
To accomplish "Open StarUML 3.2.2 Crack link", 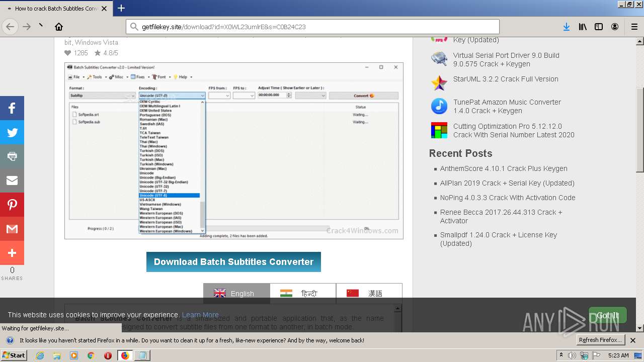I will click(506, 79).
